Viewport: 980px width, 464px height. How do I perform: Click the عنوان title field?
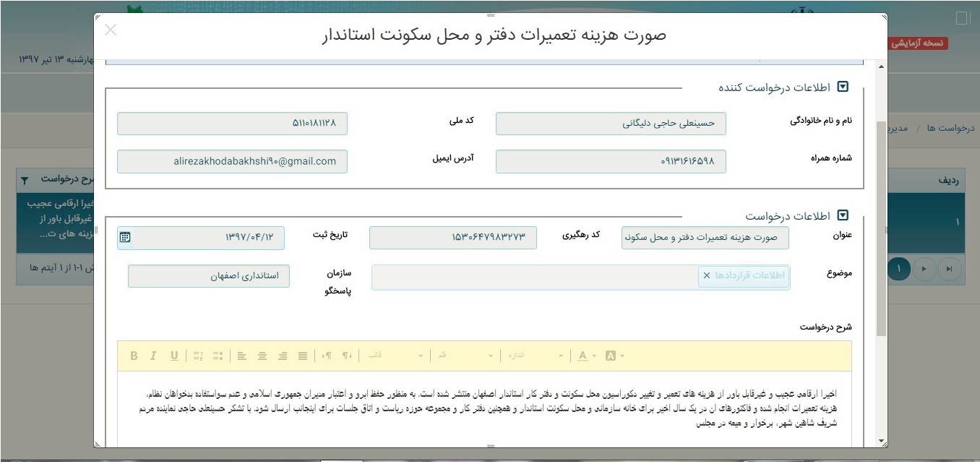[705, 238]
